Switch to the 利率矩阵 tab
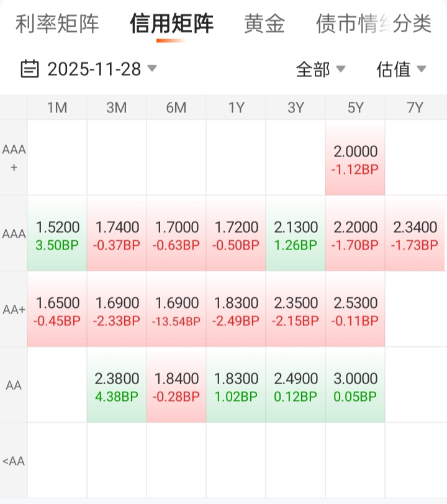447x504 pixels. coord(57,24)
